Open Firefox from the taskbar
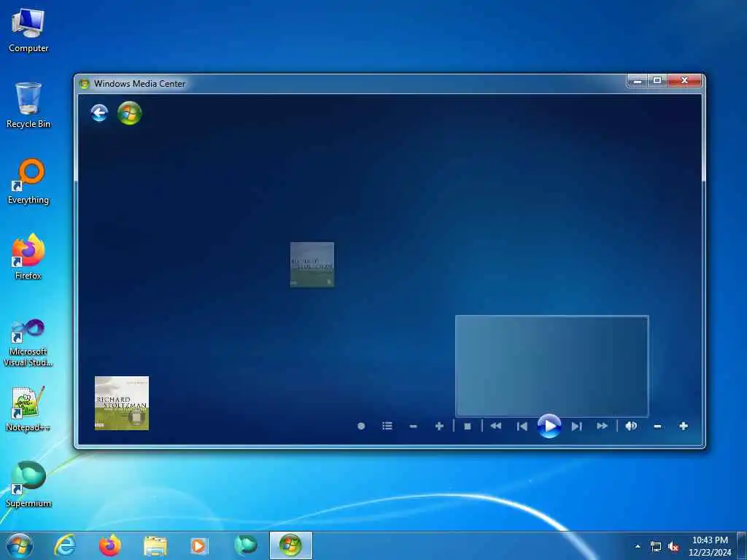This screenshot has height=560, width=747. (x=110, y=545)
